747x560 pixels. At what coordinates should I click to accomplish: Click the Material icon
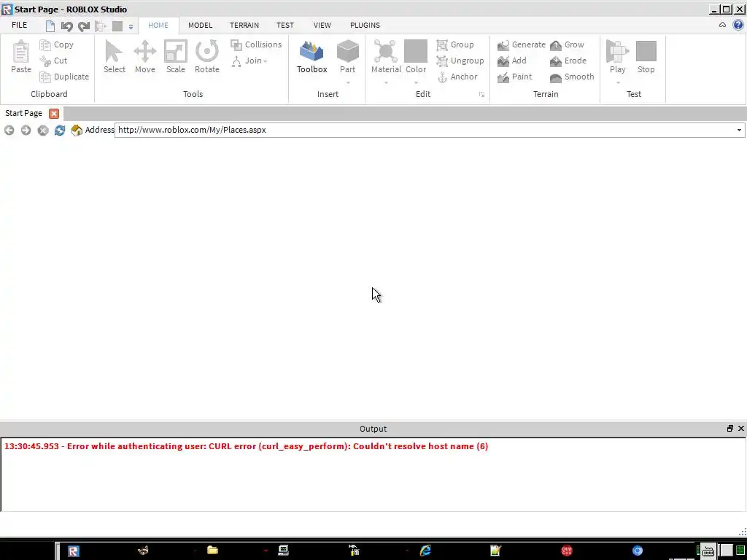pyautogui.click(x=385, y=52)
